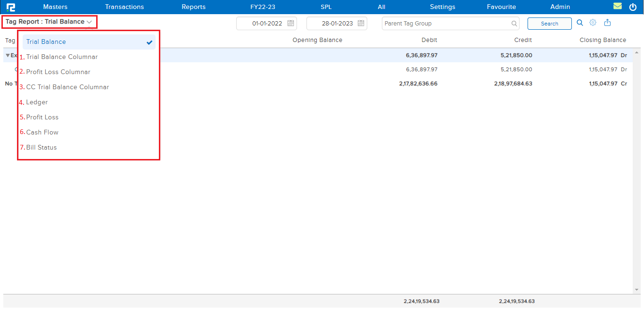Viewport: 644px width, 310px height.
Task: Click scrollbar down arrow at bottom
Action: click(637, 289)
